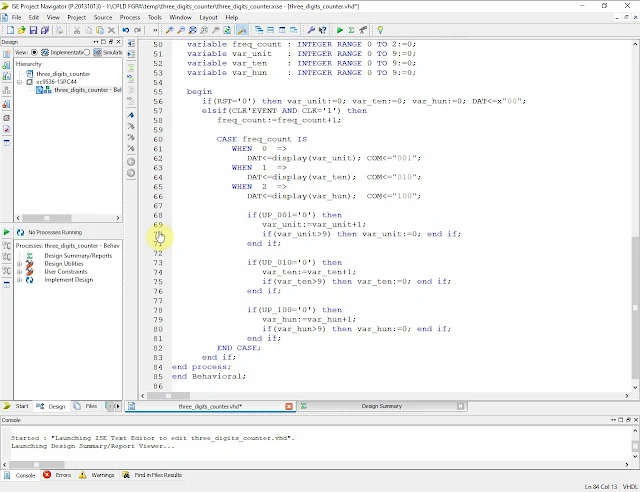Click the New file toolbar icon
This screenshot has width=640, height=492.
pos(10,30)
